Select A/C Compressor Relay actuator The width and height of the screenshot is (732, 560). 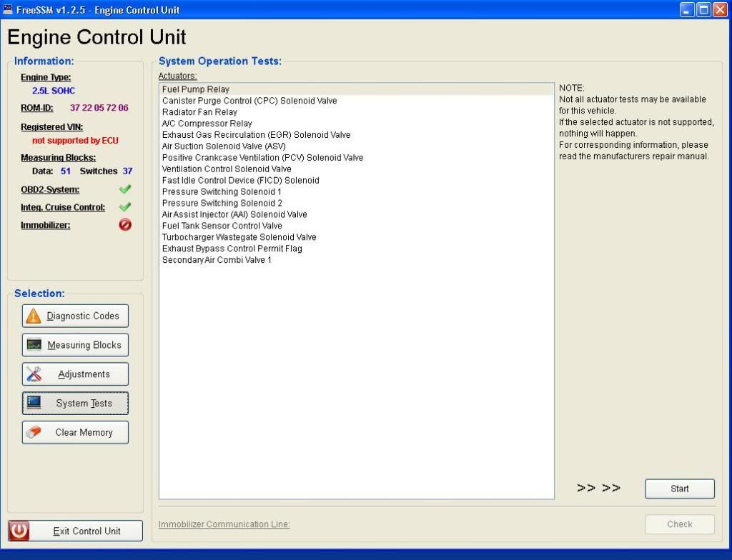(357, 123)
